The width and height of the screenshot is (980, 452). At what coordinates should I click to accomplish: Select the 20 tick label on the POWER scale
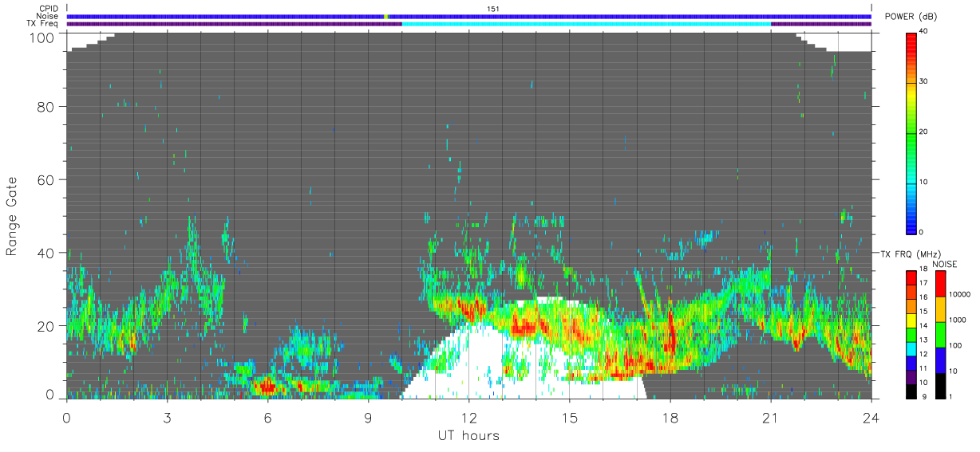(924, 132)
